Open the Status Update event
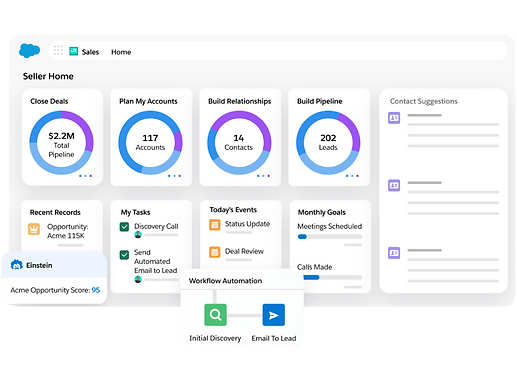The image size is (517, 370). (x=247, y=224)
